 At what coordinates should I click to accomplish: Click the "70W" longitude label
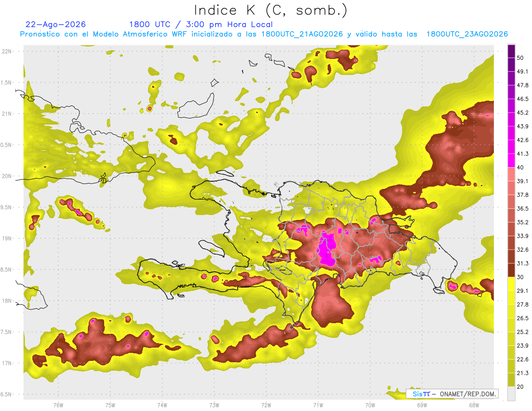click(x=370, y=405)
